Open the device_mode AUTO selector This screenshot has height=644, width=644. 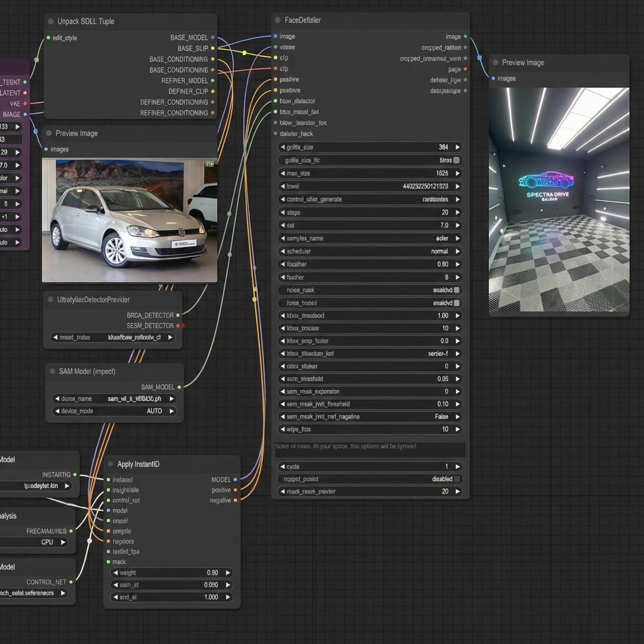[114, 411]
